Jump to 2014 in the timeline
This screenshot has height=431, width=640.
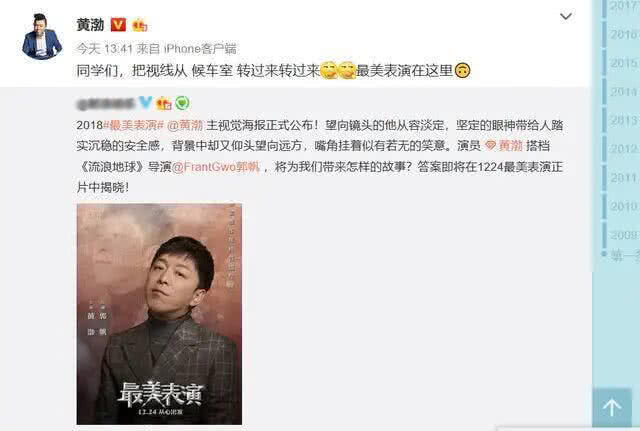pyautogui.click(x=624, y=92)
